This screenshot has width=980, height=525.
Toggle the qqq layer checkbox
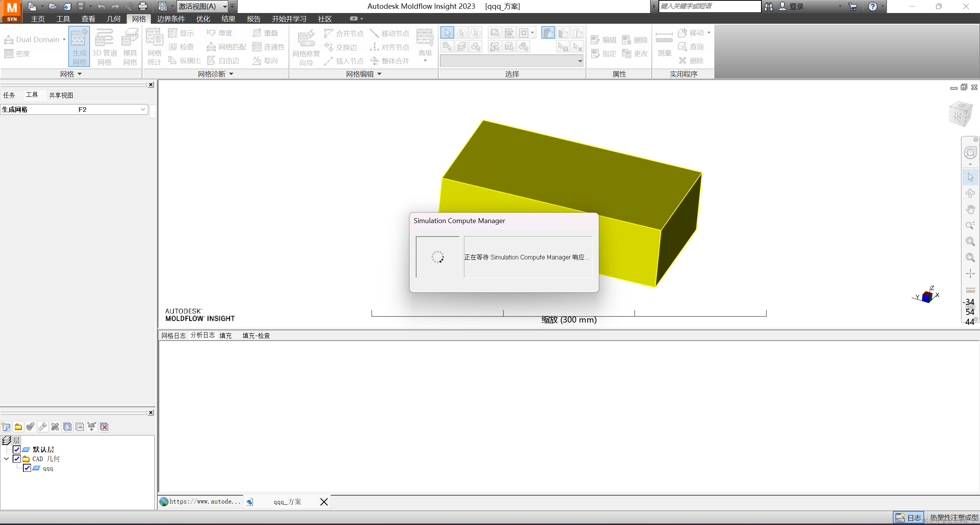pos(27,468)
